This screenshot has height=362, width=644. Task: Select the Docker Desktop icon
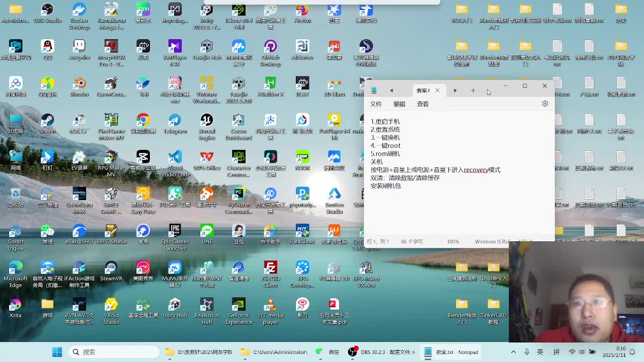point(79,17)
